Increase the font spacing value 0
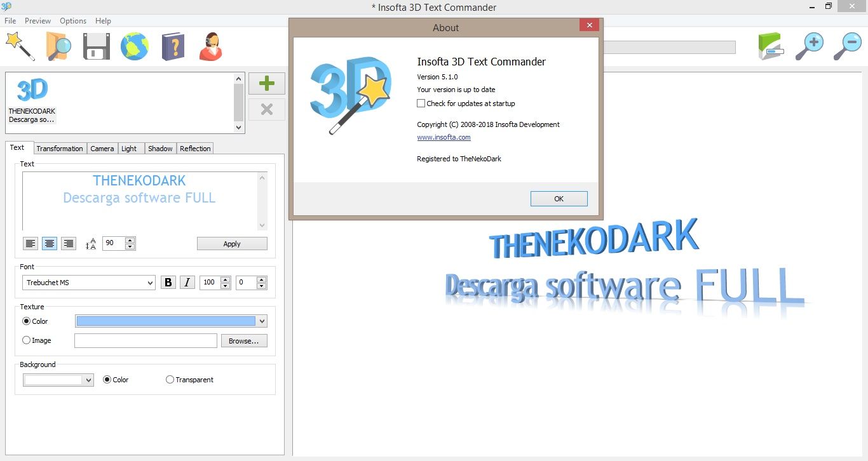 click(x=262, y=279)
